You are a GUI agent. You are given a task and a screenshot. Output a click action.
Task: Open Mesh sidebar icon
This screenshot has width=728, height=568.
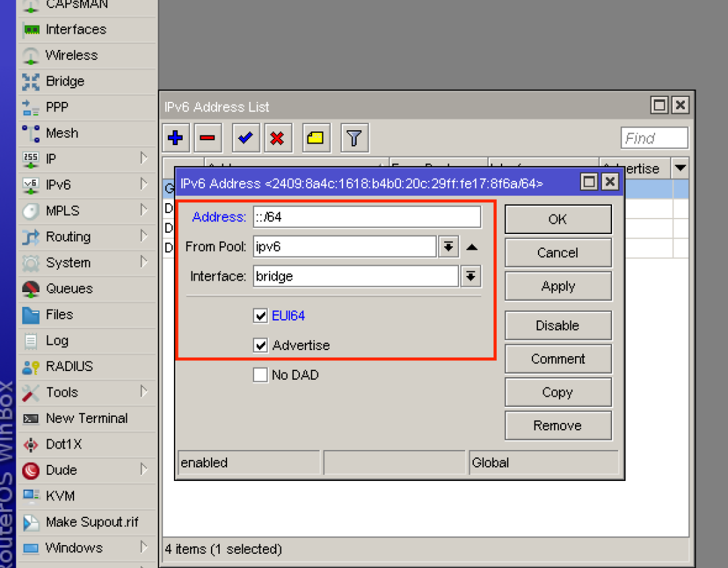click(x=30, y=133)
